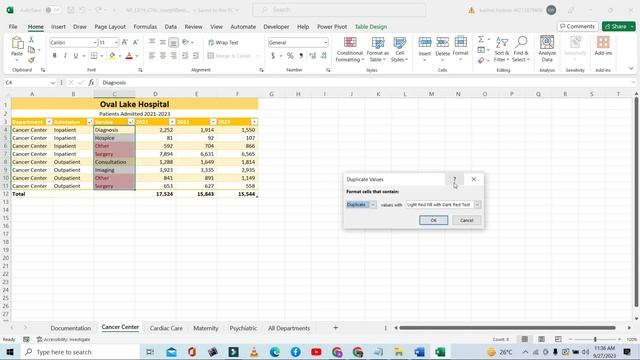
Task: Add a new sheet with plus button
Action: 336,328
